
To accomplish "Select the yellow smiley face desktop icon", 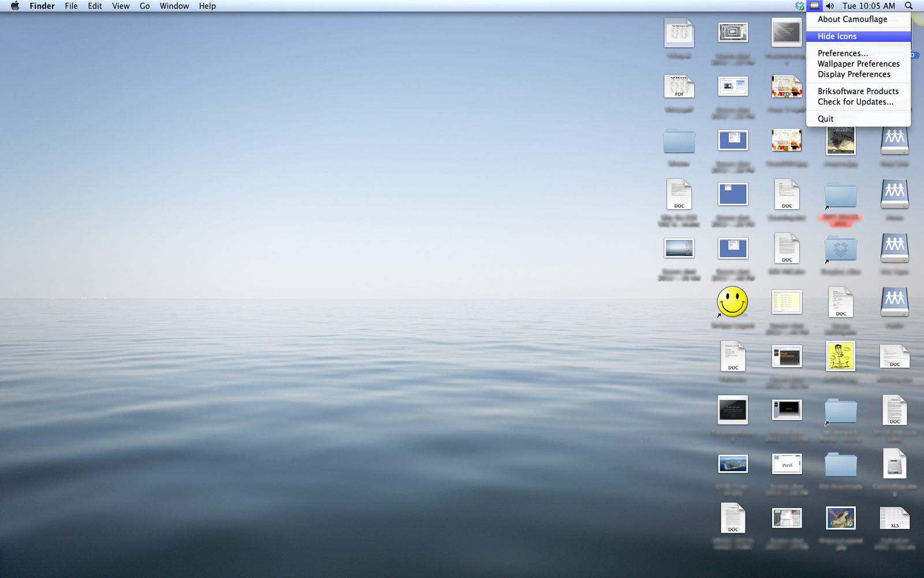I will pyautogui.click(x=732, y=302).
